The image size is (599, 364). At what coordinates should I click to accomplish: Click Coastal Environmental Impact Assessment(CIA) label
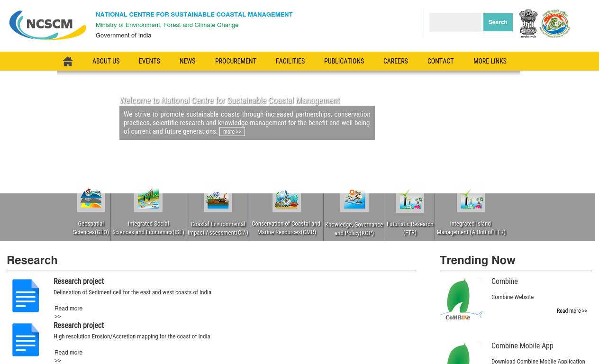pyautogui.click(x=218, y=228)
